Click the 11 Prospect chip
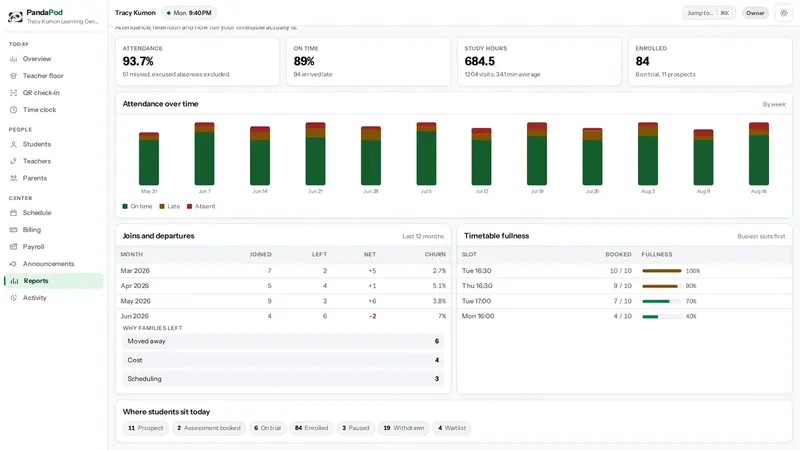The width and height of the screenshot is (800, 450). tap(145, 428)
